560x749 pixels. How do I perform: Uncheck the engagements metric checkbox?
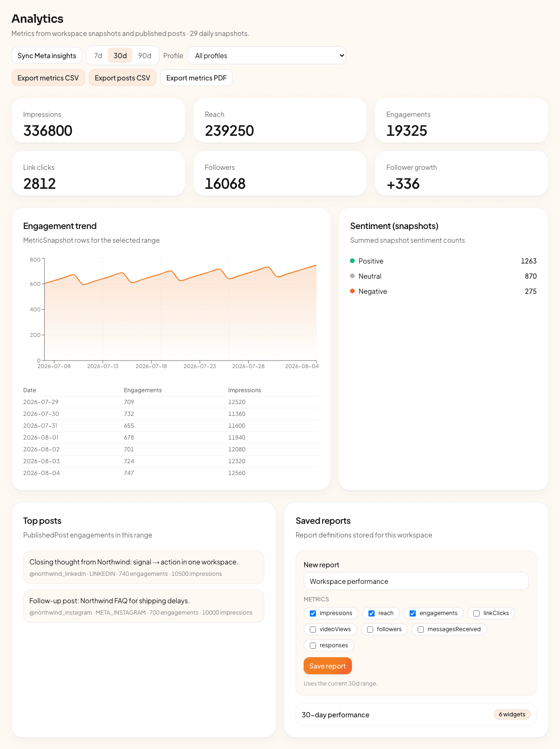412,613
